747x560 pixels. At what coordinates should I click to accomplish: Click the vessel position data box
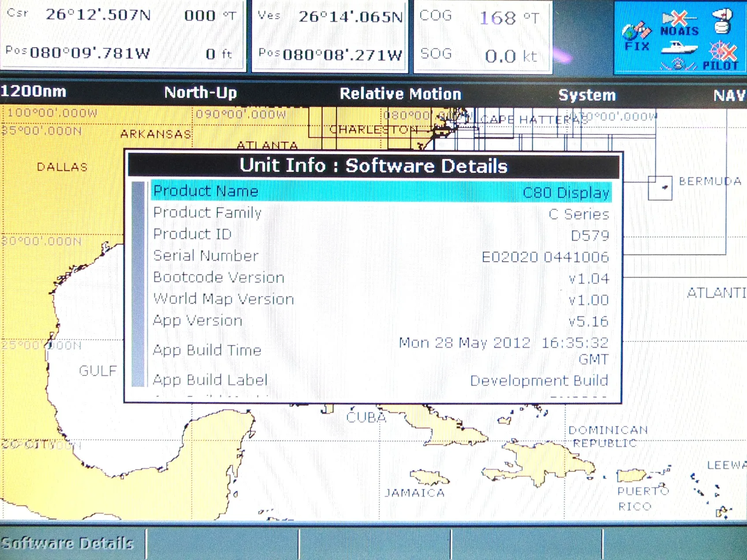pyautogui.click(x=329, y=35)
